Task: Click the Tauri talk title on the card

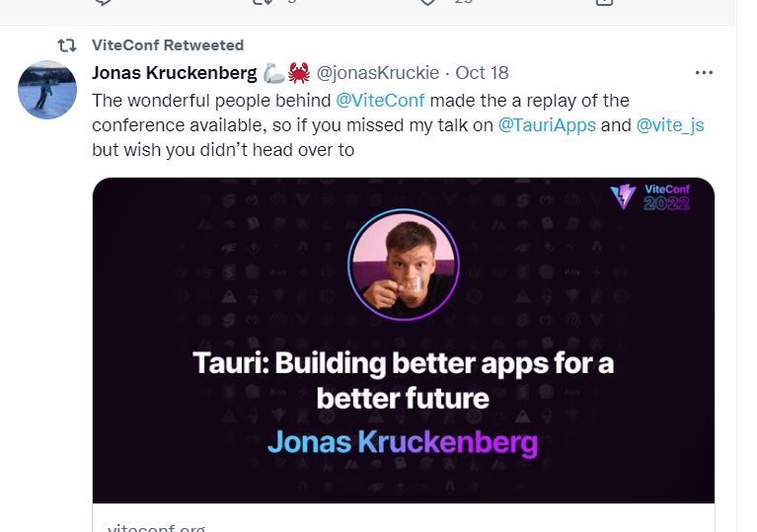Action: click(x=403, y=380)
